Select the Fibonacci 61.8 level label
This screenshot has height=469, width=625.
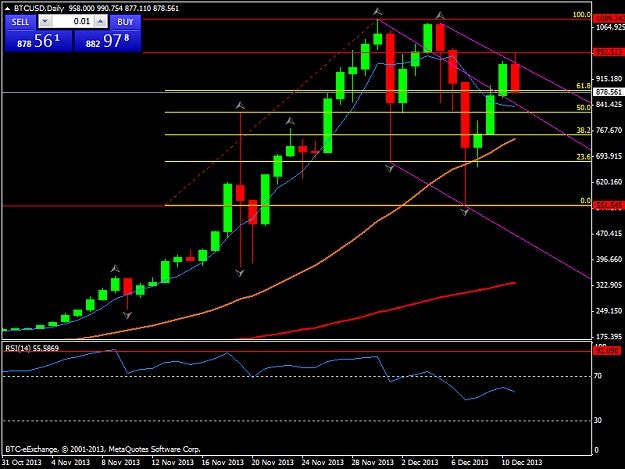pyautogui.click(x=584, y=86)
